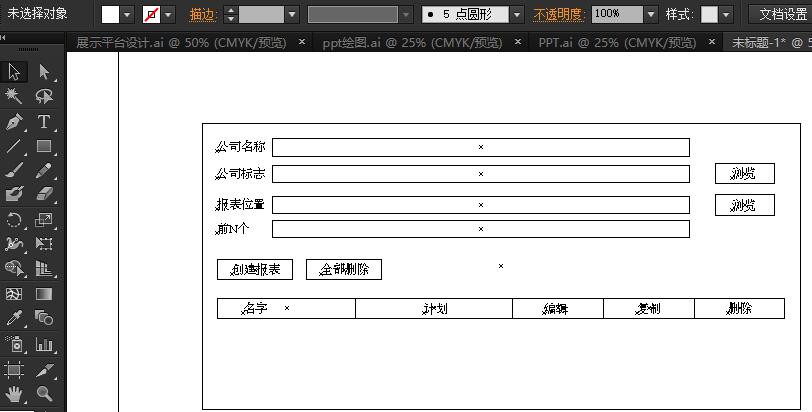Click the 文档设置 button
This screenshot has height=412, width=812.
click(x=782, y=14)
